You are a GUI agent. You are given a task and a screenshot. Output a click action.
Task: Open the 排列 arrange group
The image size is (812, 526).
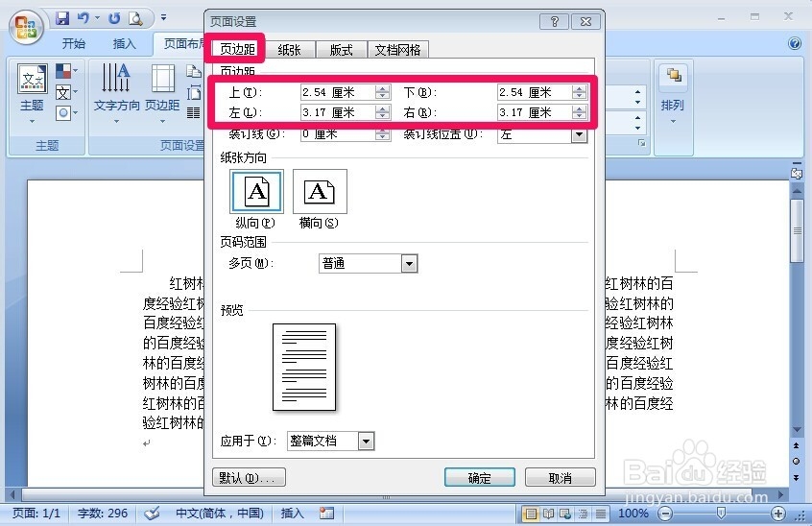coord(673,96)
